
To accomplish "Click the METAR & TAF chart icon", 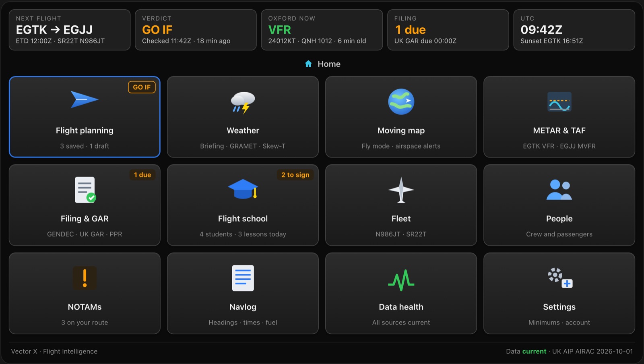I will 559,101.
